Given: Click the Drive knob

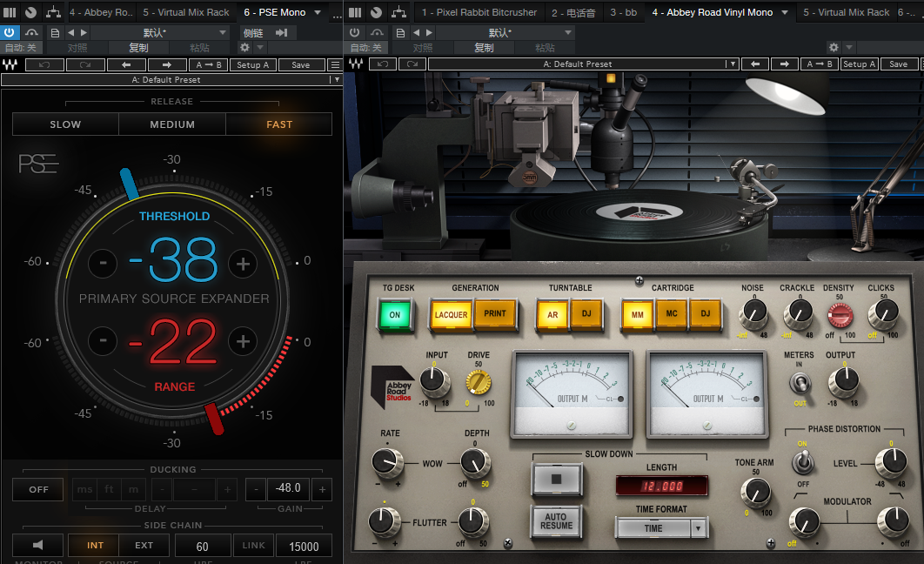Looking at the screenshot, I should coord(478,381).
